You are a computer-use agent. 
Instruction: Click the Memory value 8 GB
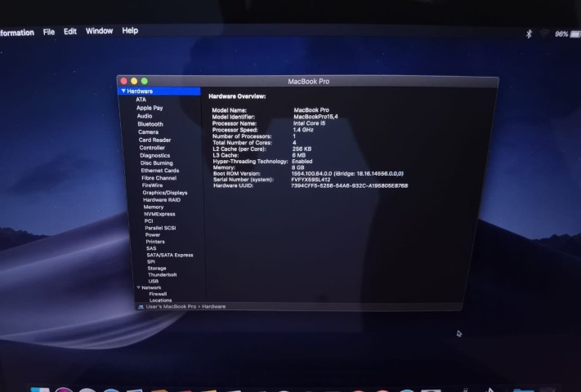click(298, 167)
